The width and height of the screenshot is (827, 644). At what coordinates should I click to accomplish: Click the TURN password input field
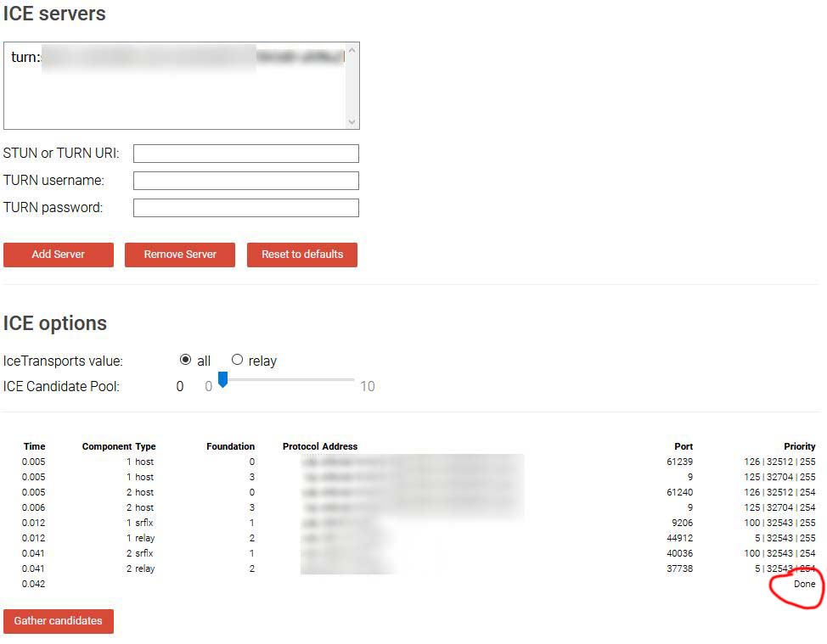(245, 207)
